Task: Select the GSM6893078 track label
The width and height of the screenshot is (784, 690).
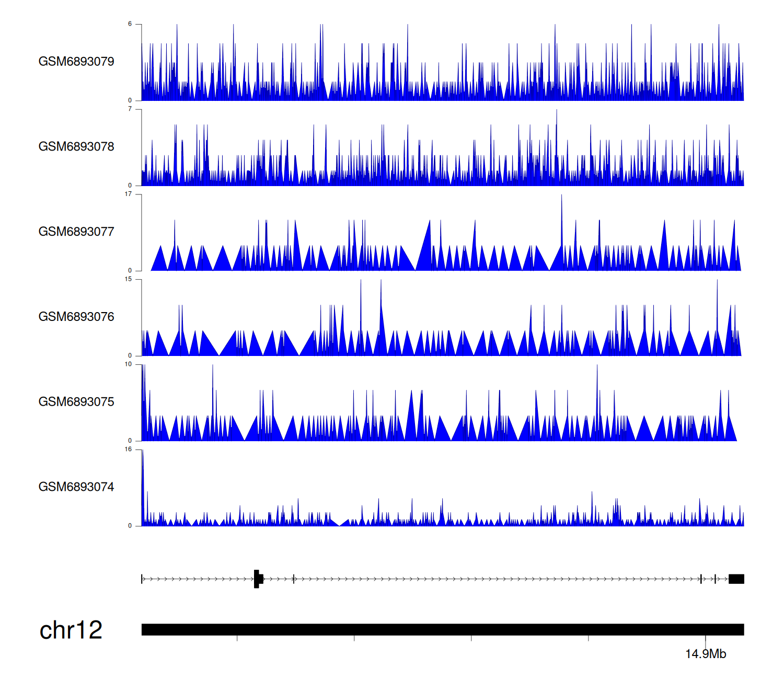Action: pyautogui.click(x=76, y=147)
